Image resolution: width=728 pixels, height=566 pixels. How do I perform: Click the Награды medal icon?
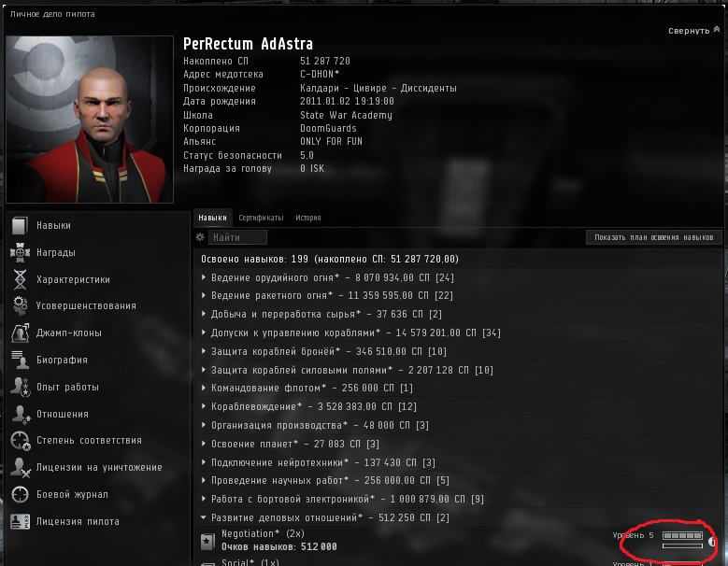coord(20,252)
